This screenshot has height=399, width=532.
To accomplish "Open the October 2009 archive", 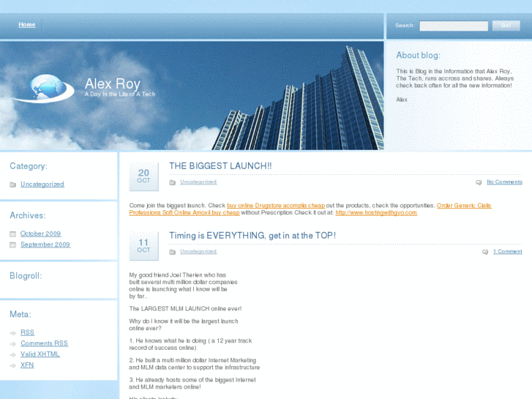I will [40, 234].
